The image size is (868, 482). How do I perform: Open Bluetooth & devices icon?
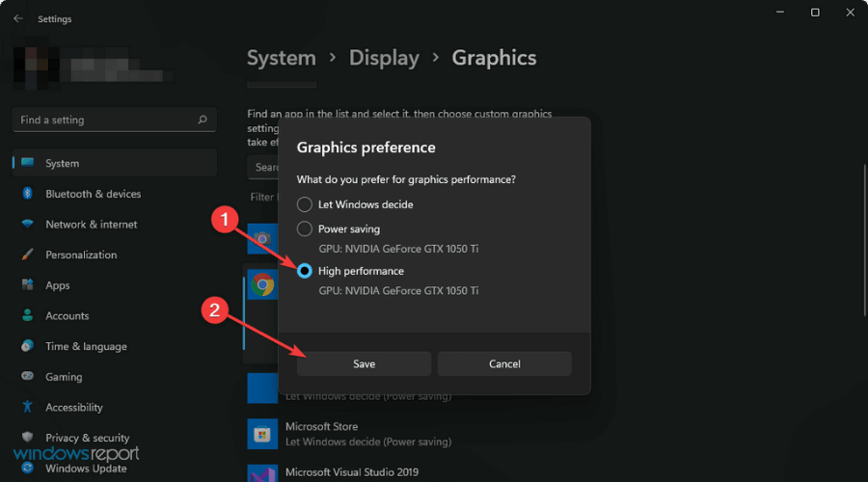(x=27, y=193)
